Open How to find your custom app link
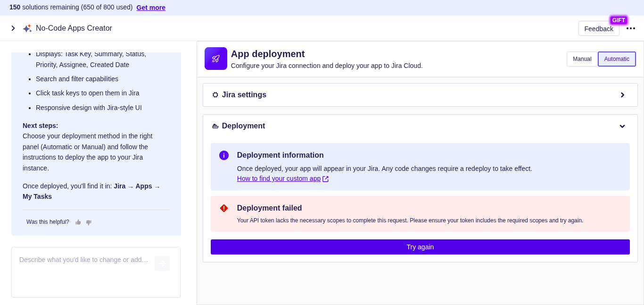Image resolution: width=644 pixels, height=305 pixels. point(279,178)
